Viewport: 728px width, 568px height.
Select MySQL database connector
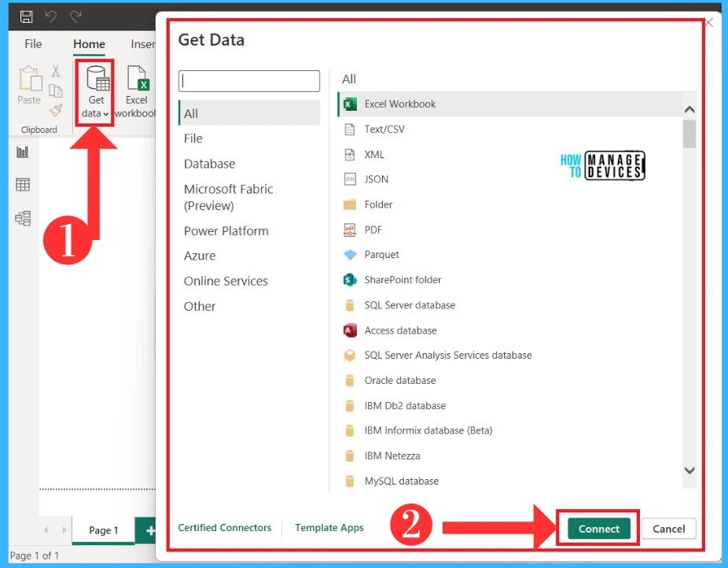coord(509,481)
